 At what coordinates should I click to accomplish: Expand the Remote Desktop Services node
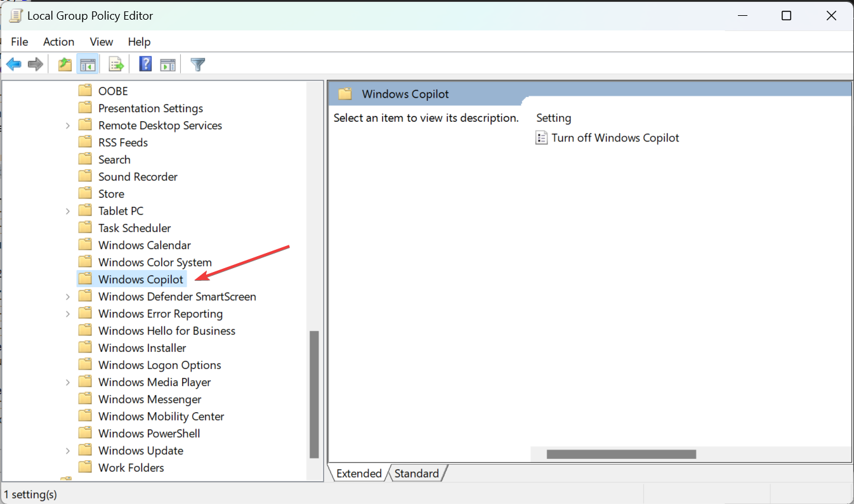click(x=68, y=126)
